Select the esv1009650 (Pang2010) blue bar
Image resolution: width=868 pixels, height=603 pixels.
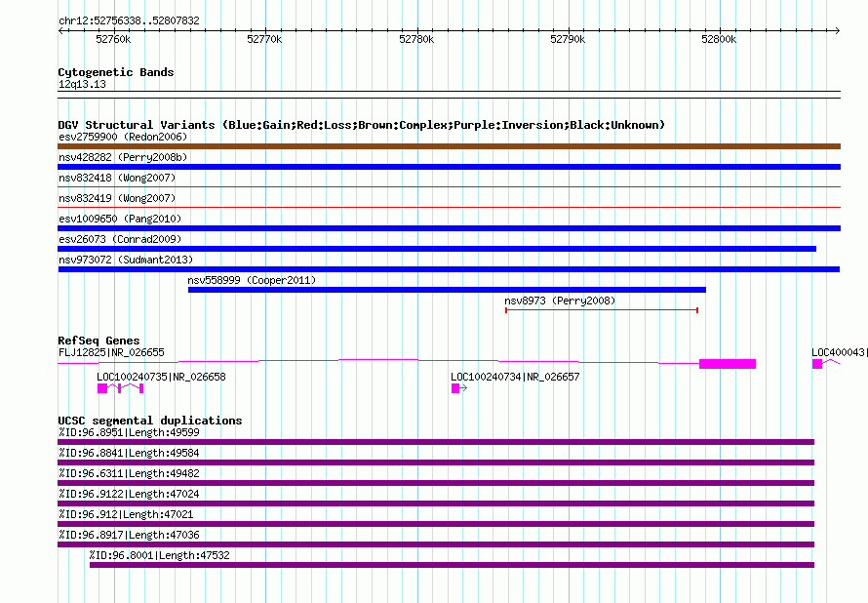[449, 228]
